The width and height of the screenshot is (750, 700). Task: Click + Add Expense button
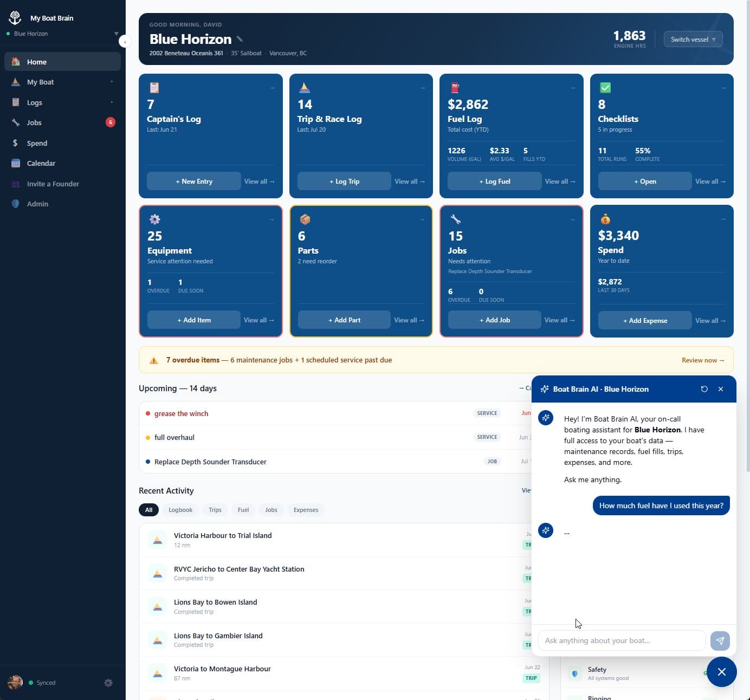(x=645, y=321)
